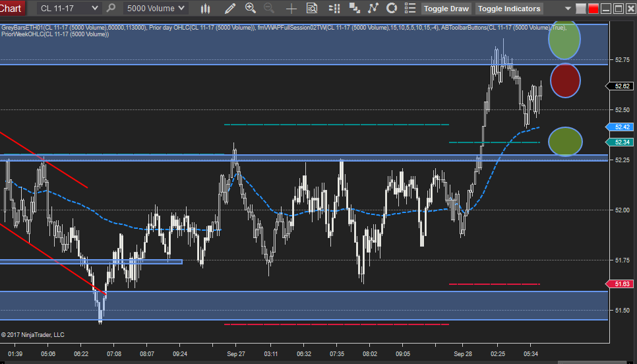This screenshot has height=364, width=637.
Task: Open the Indicators icon
Action: (373, 8)
